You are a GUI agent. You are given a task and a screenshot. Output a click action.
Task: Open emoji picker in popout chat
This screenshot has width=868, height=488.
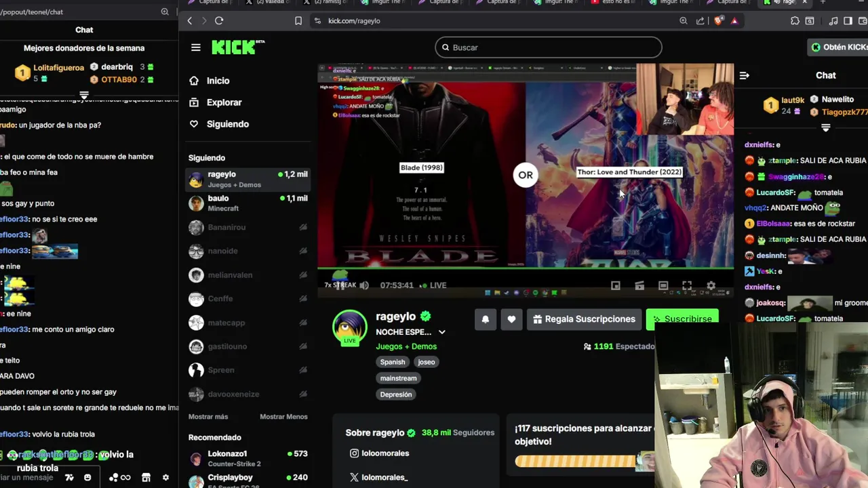click(x=87, y=477)
